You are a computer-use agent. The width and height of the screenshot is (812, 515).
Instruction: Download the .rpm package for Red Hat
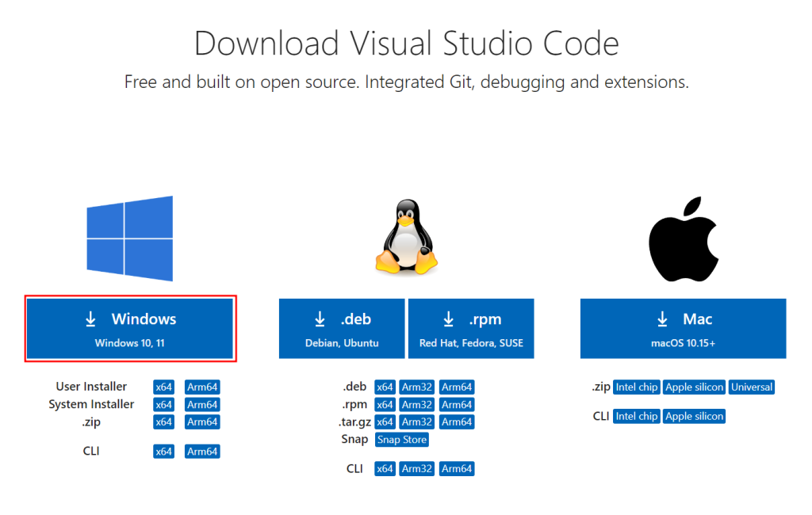click(x=471, y=328)
